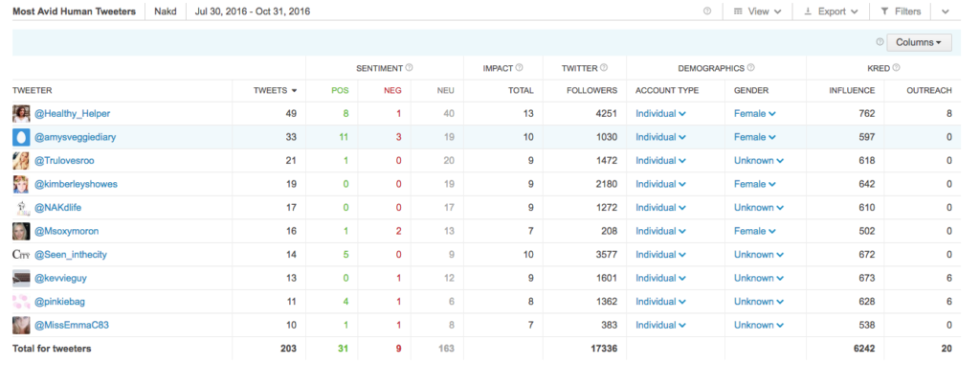
Task: Open the Columns dropdown button
Action: coord(919,42)
